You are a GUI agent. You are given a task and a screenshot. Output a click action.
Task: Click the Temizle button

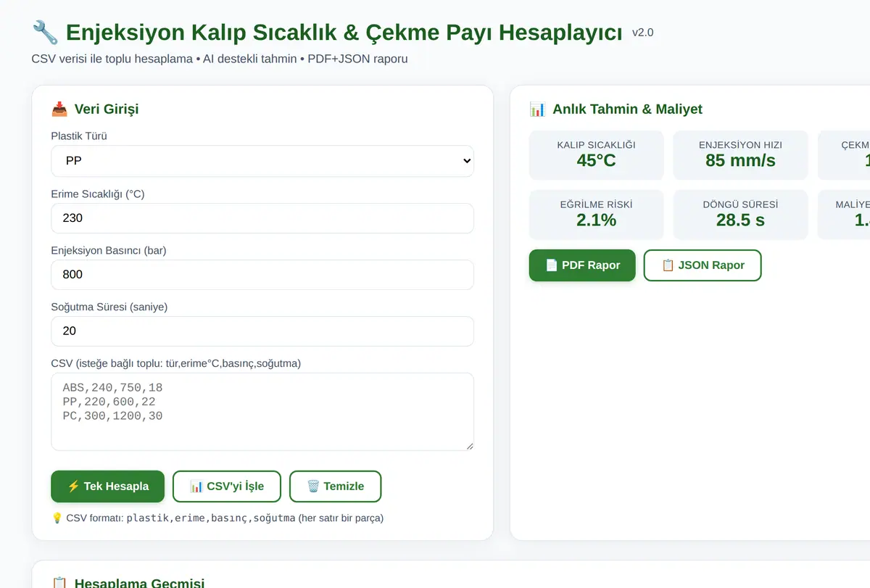point(336,486)
